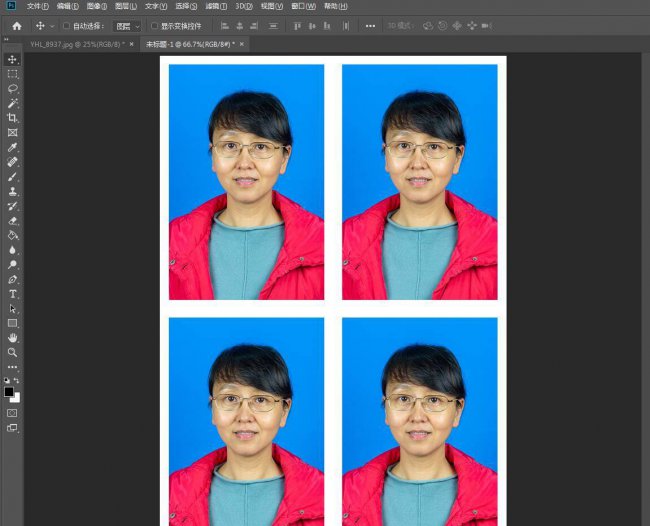Click the top-right ID photo
Image resolution: width=650 pixels, height=526 pixels.
(420, 182)
